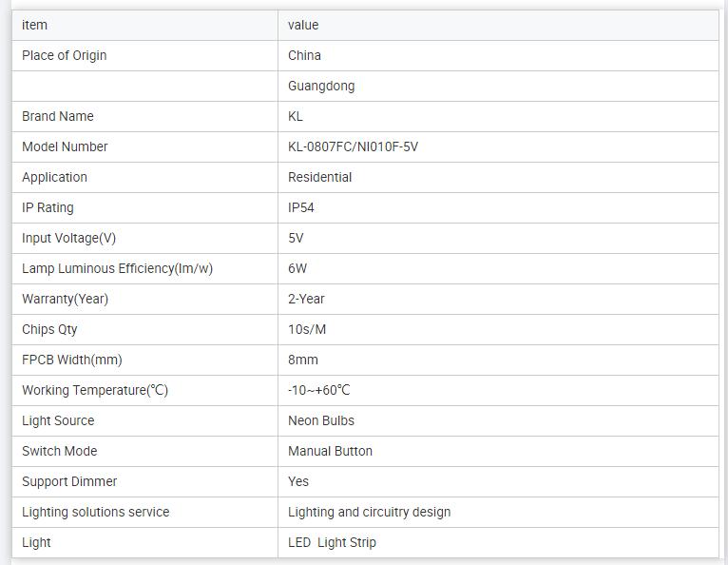Click the "value" header cell
728x565 pixels.
pyautogui.click(x=303, y=25)
